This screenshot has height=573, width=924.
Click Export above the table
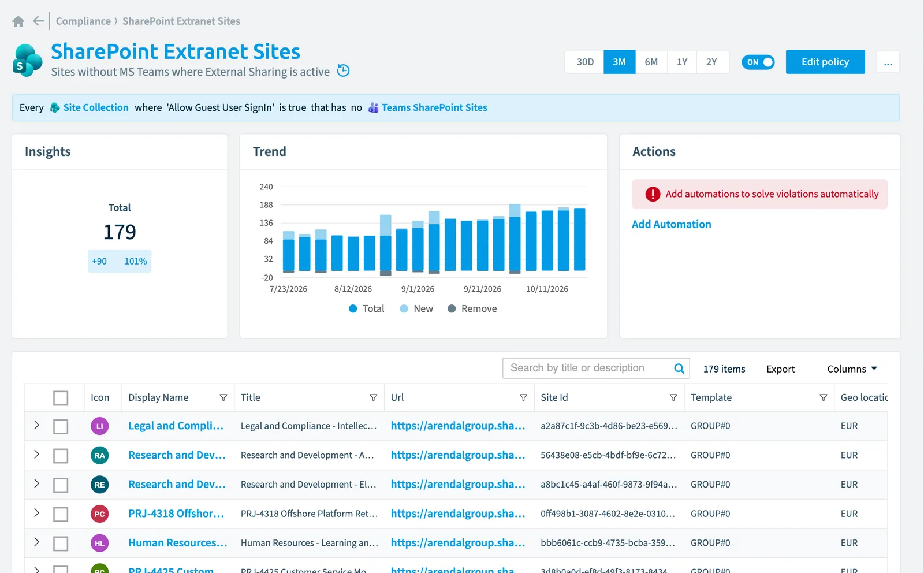tap(780, 369)
